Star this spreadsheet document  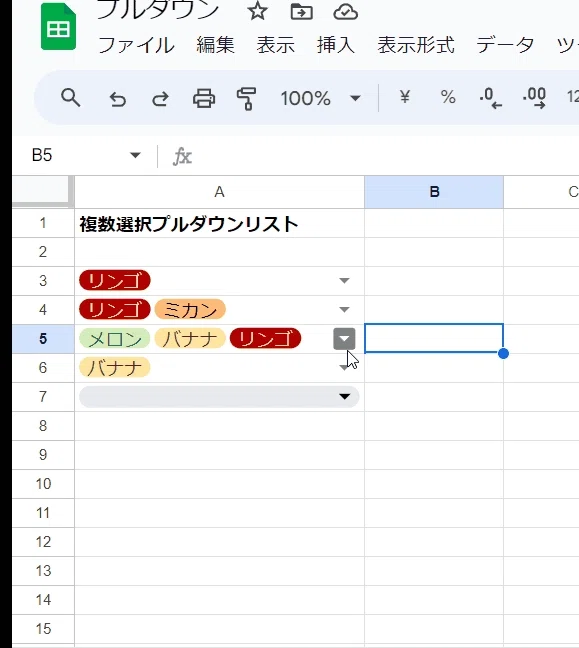pyautogui.click(x=257, y=11)
